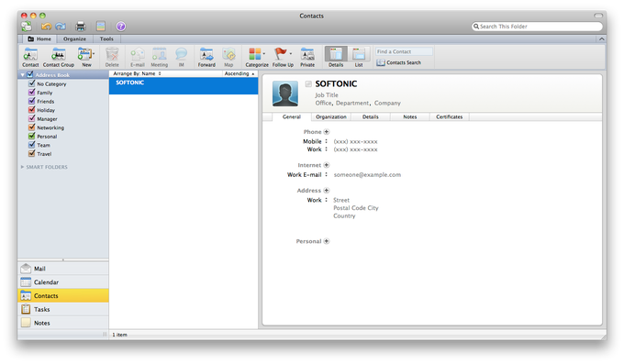Click the Print icon
The image size is (624, 364).
pos(81,27)
